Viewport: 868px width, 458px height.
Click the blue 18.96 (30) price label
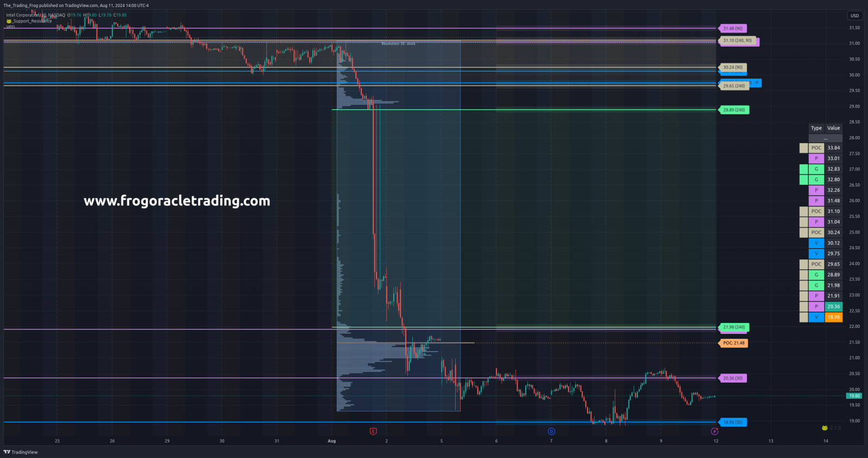[x=733, y=422]
